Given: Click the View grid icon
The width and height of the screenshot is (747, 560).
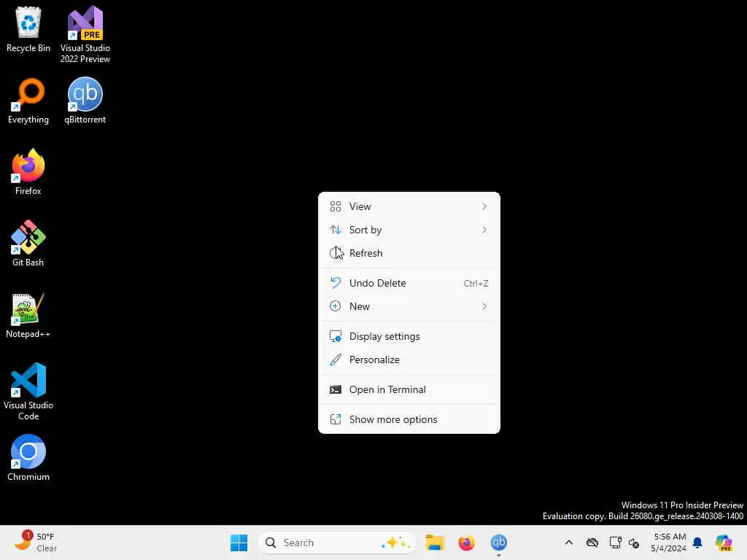Looking at the screenshot, I should [336, 206].
